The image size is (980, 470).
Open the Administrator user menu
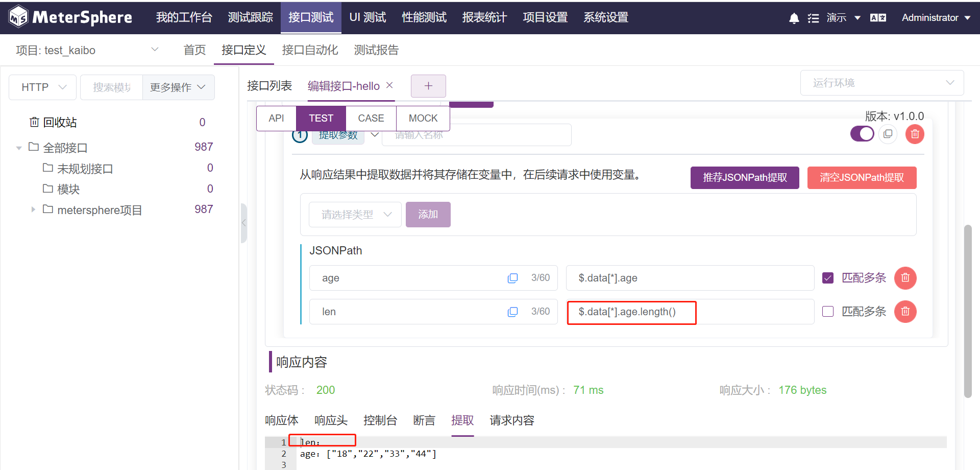(936, 18)
